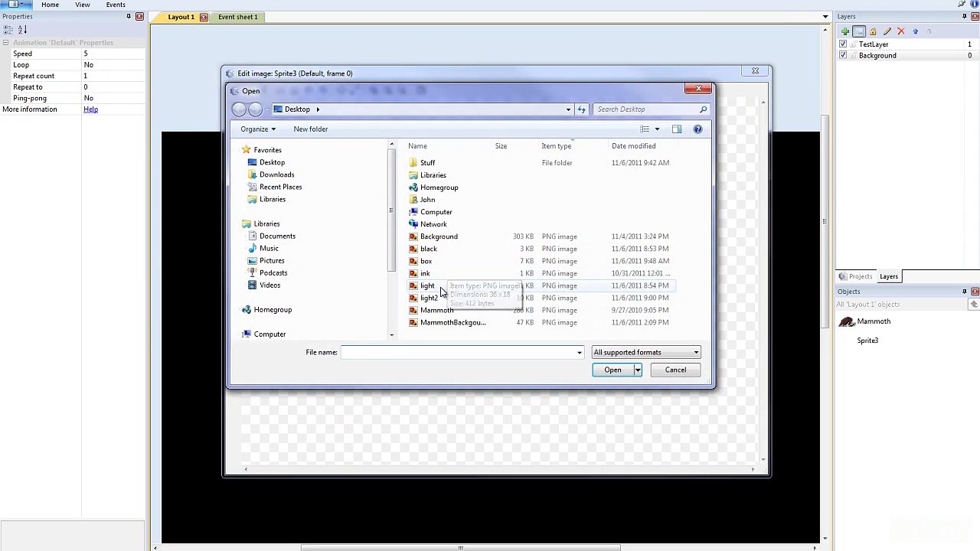Open help in the file dialog
980x551 pixels.
tap(697, 129)
